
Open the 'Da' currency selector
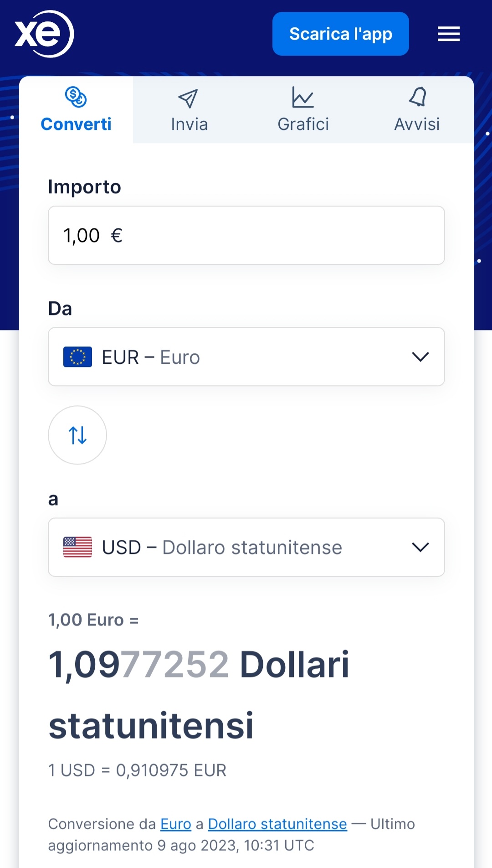tap(246, 356)
